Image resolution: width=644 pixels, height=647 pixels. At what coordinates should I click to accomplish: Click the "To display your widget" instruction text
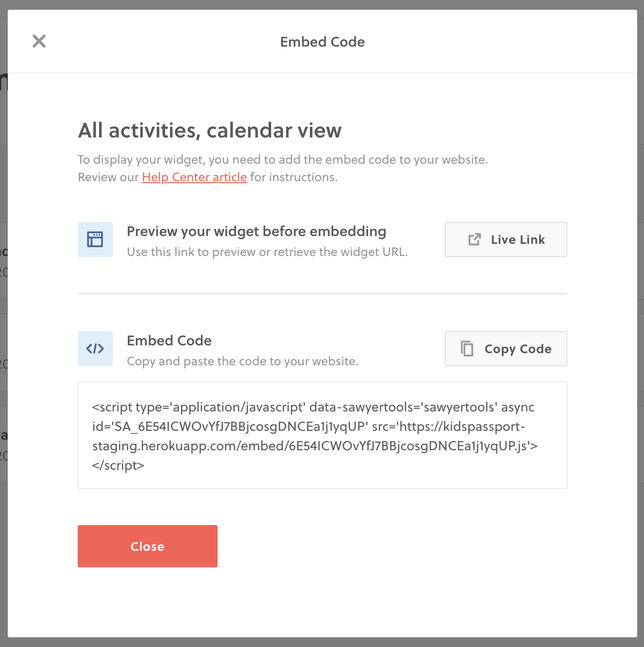(x=283, y=160)
